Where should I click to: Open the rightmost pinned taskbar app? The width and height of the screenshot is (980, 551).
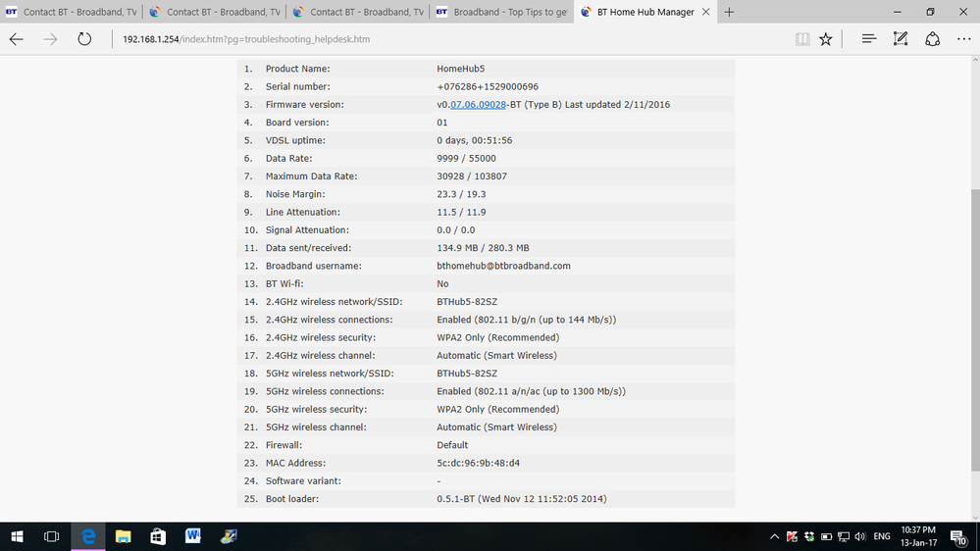pos(229,536)
